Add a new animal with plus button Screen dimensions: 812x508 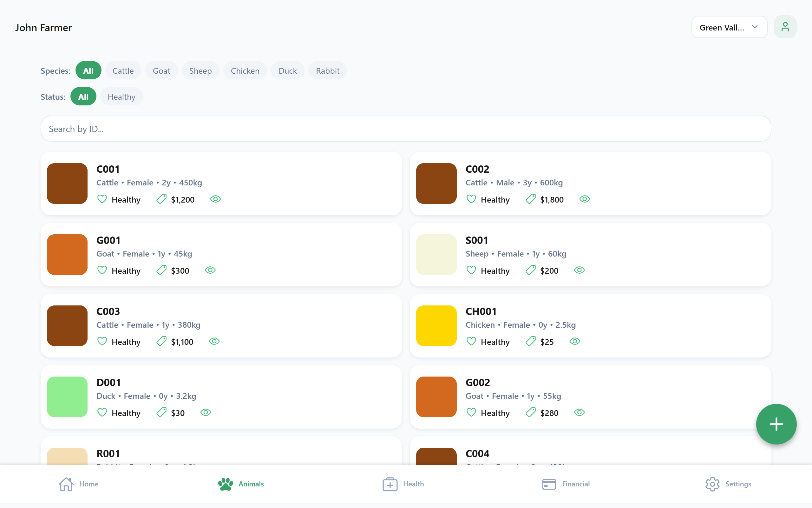[x=776, y=424]
